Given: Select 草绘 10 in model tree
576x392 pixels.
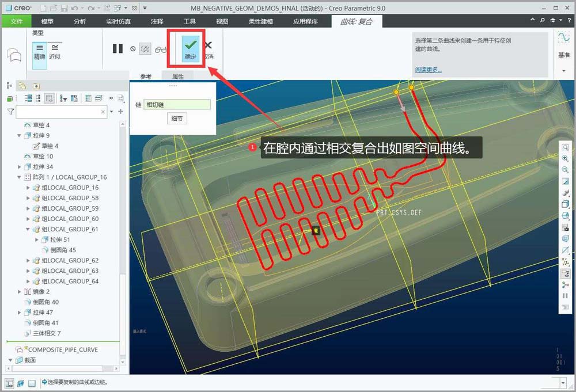Looking at the screenshot, I should click(x=39, y=157).
